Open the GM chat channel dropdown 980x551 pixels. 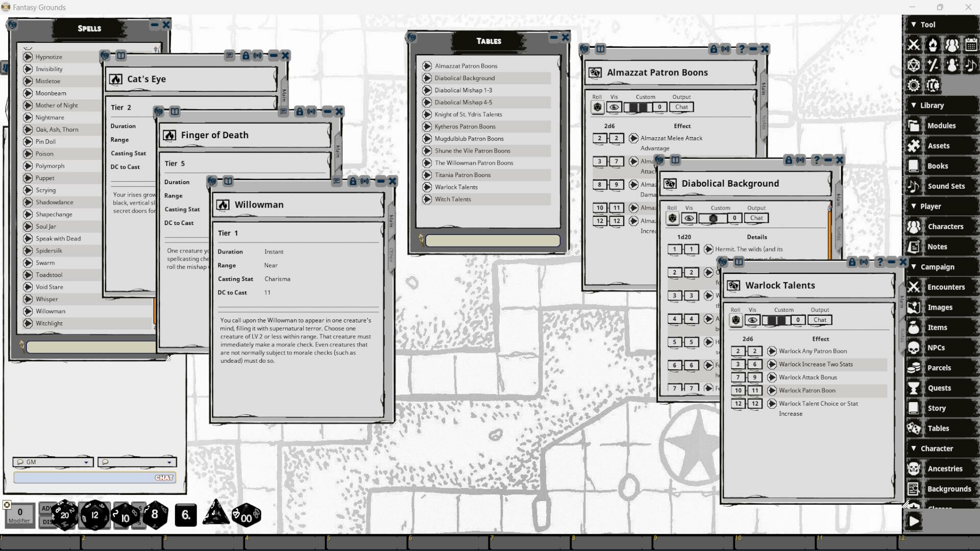[86, 462]
